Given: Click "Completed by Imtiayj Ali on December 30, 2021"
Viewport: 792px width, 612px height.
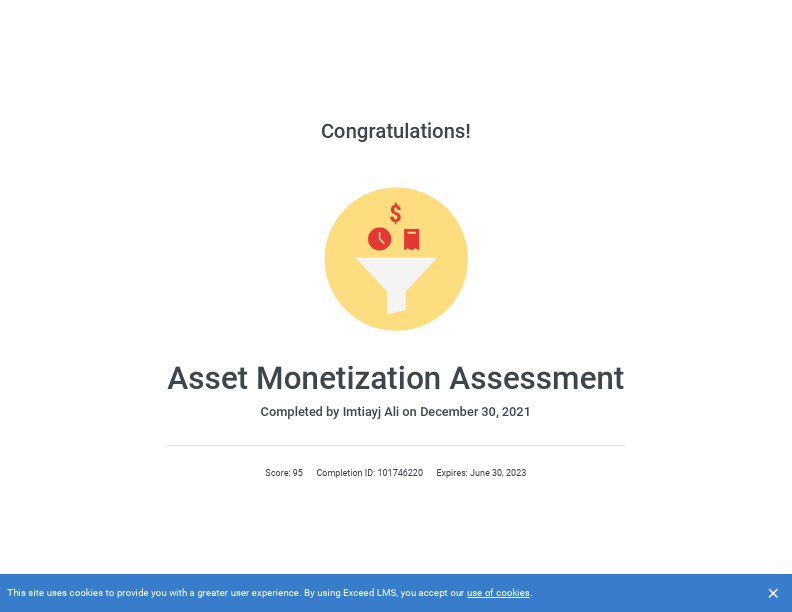Looking at the screenshot, I should 395,412.
